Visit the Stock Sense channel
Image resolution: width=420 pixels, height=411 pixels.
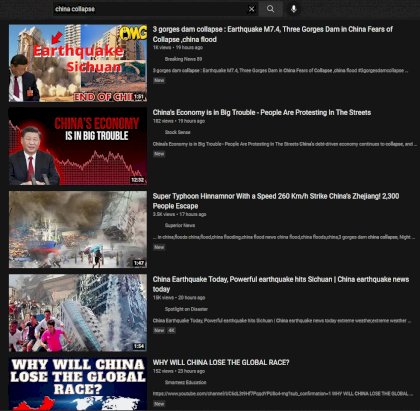point(177,132)
